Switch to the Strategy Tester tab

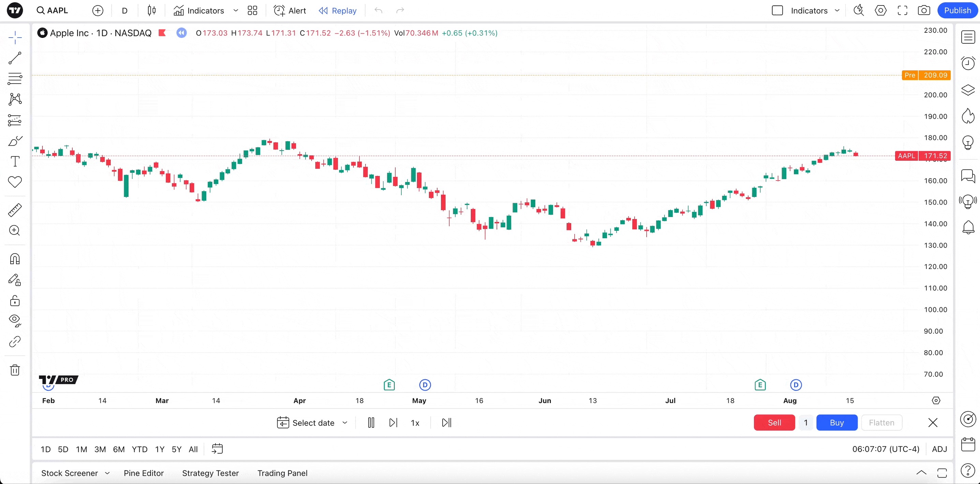(210, 473)
